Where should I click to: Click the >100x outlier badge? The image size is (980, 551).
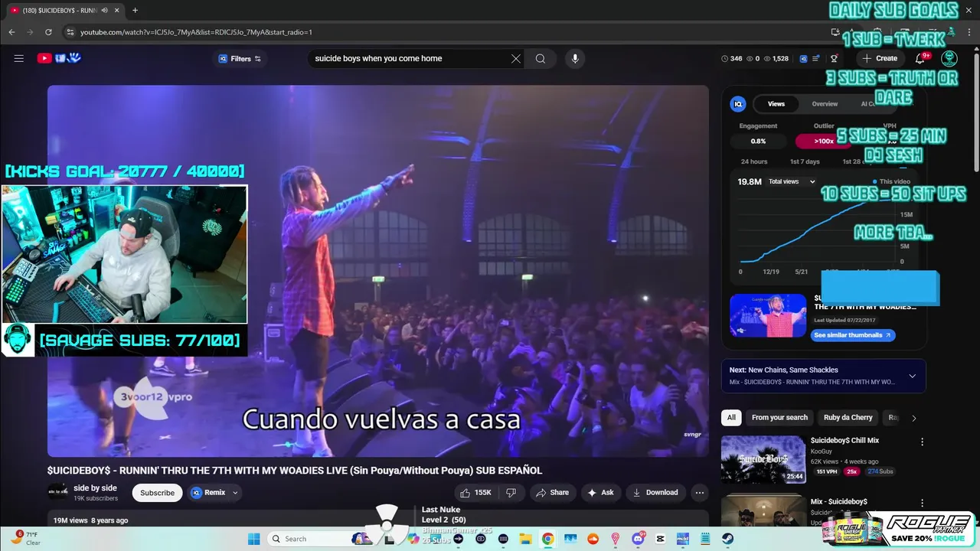[x=824, y=141]
